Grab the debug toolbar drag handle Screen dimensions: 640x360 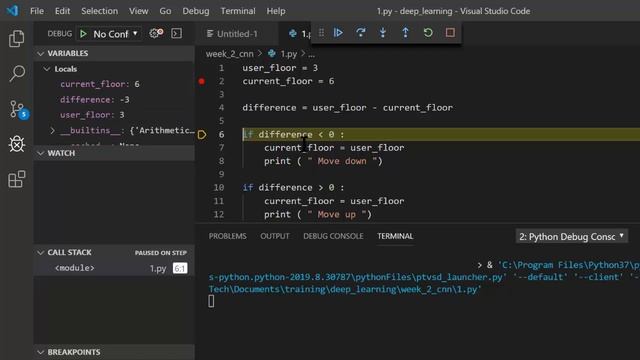(321, 33)
